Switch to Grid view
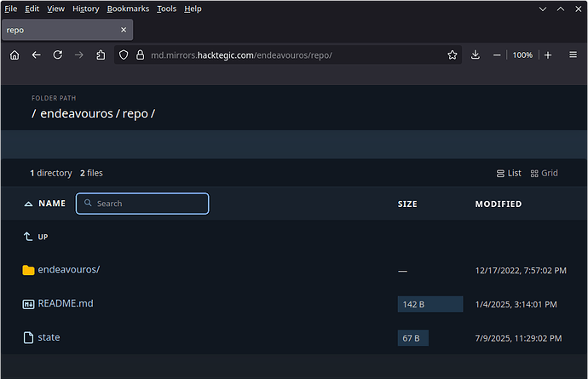 click(x=544, y=173)
